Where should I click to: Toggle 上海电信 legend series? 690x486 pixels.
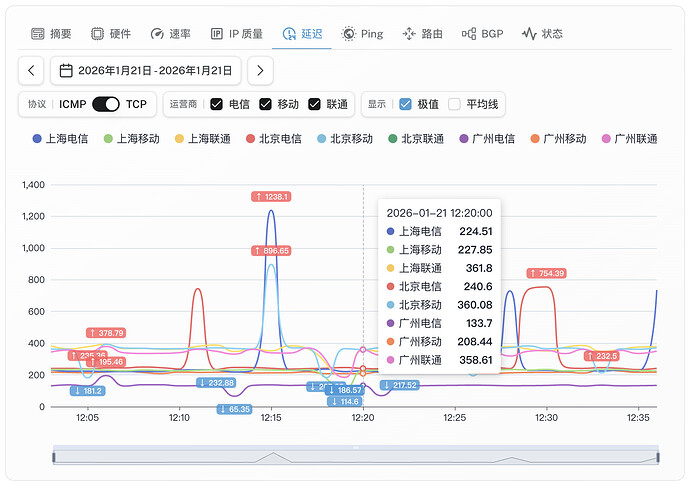point(61,139)
